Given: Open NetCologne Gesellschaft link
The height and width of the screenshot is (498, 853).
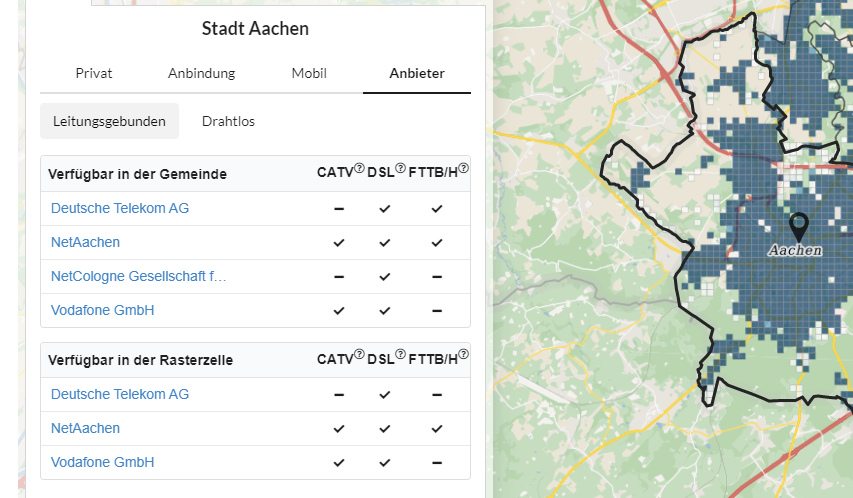Looking at the screenshot, I should coord(138,276).
